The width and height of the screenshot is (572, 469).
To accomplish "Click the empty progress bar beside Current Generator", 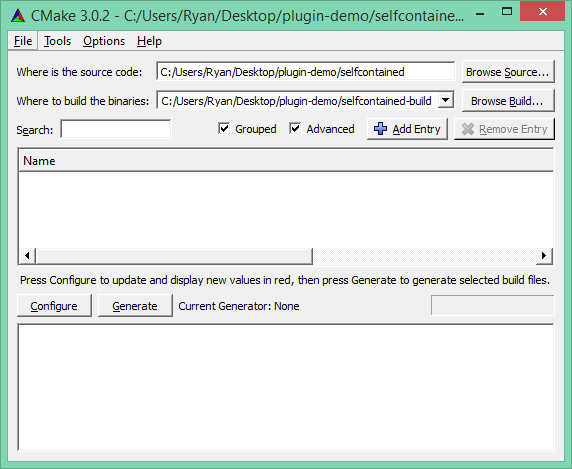I will click(x=492, y=305).
